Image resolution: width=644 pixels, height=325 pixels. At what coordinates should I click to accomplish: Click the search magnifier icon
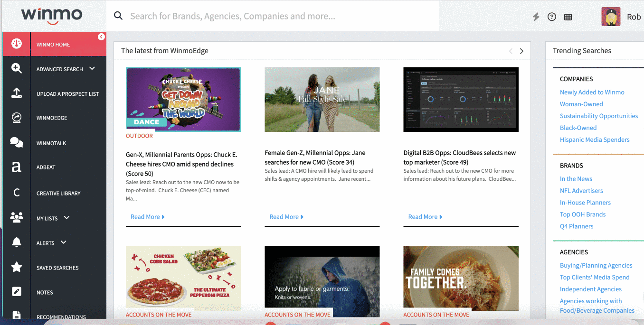(118, 16)
